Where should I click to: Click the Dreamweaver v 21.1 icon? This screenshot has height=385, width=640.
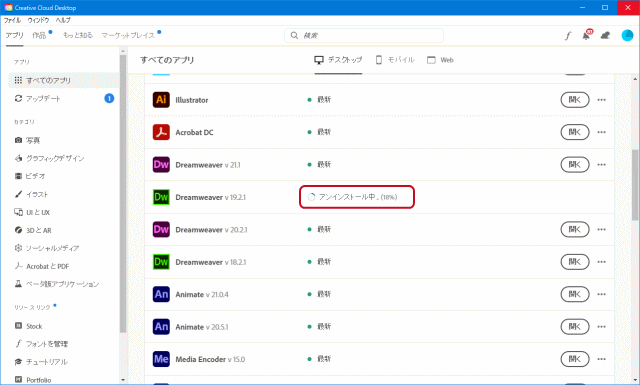tap(161, 165)
